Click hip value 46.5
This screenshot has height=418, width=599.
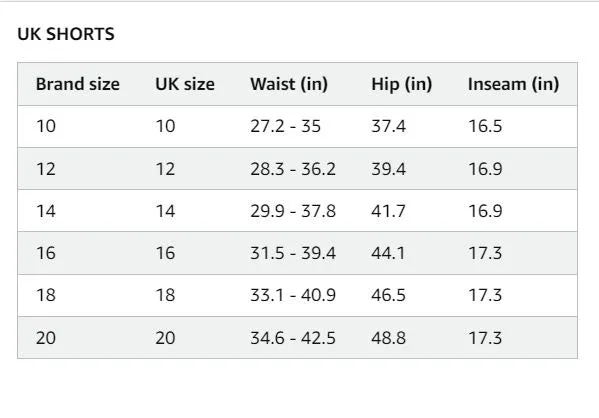[x=388, y=295]
